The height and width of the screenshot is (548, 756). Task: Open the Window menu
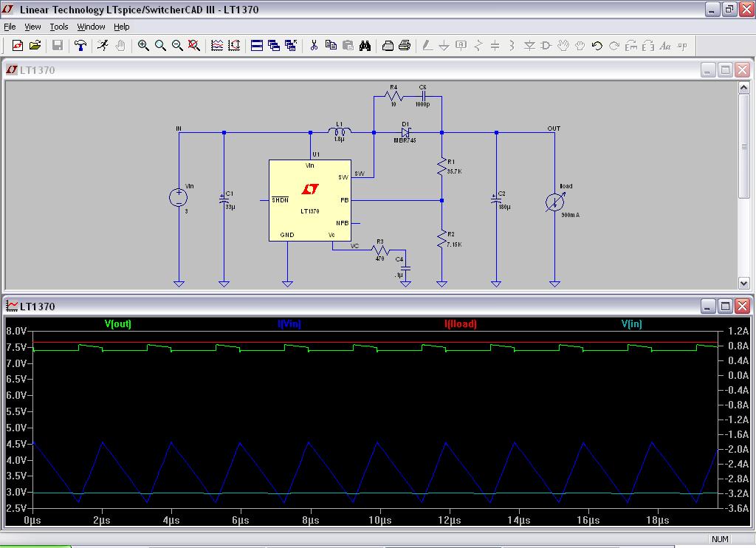pyautogui.click(x=91, y=27)
